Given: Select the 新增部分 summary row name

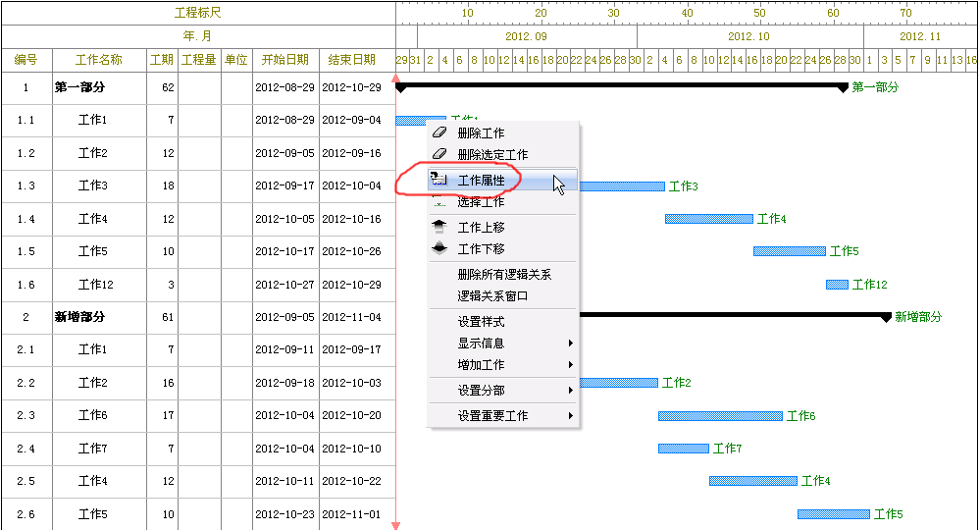Looking at the screenshot, I should pyautogui.click(x=79, y=317).
